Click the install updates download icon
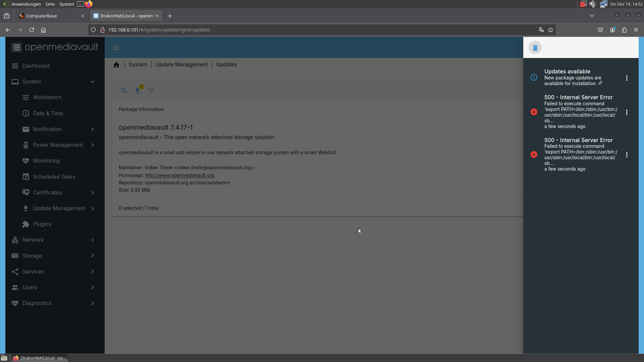Viewport: 644px width, 362px height. [138, 90]
